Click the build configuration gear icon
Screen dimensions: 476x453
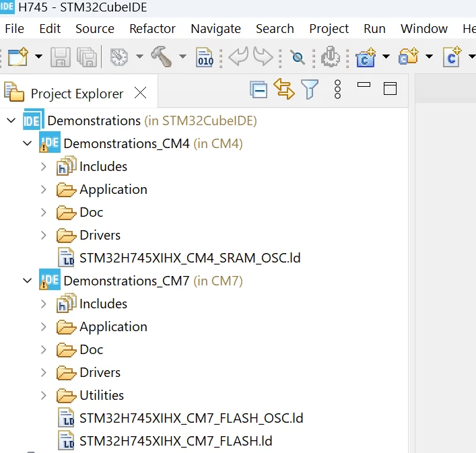tap(119, 57)
